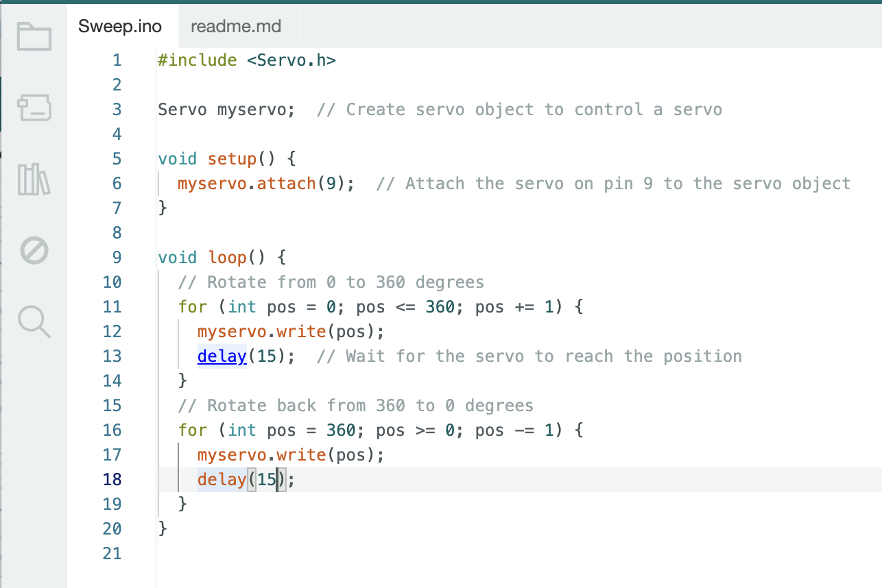Click line number 9 in the gutter
The width and height of the screenshot is (882, 588).
[x=117, y=258]
